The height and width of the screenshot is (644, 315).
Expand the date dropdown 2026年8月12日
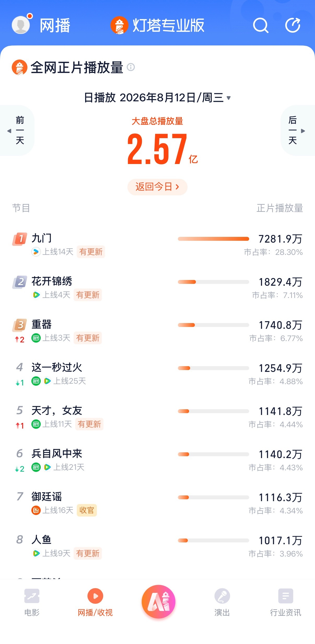(157, 98)
